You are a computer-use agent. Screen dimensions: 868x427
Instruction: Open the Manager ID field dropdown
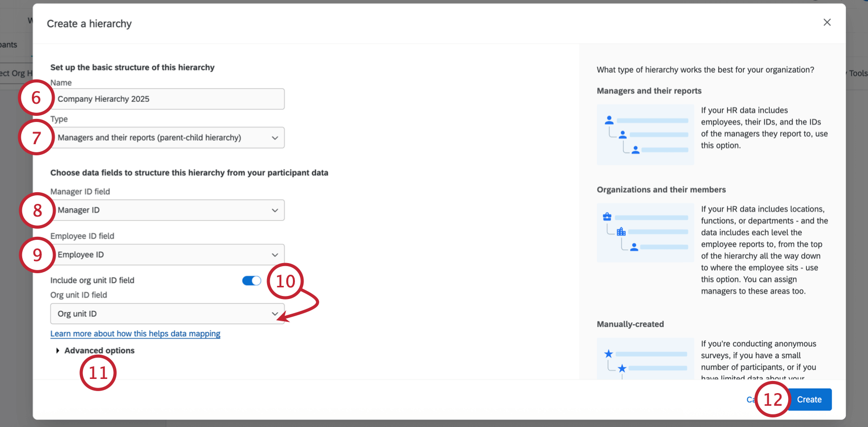(x=167, y=210)
